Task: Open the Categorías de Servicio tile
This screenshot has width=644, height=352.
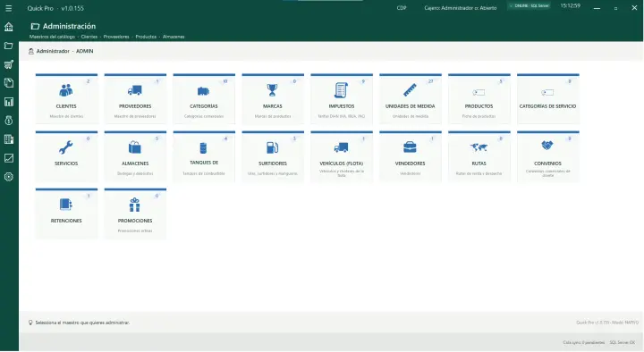Action: pyautogui.click(x=548, y=99)
